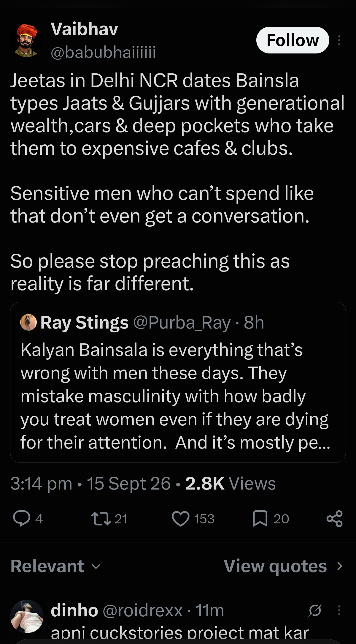
Task: Tap the repost arrows icon
Action: pos(101,519)
